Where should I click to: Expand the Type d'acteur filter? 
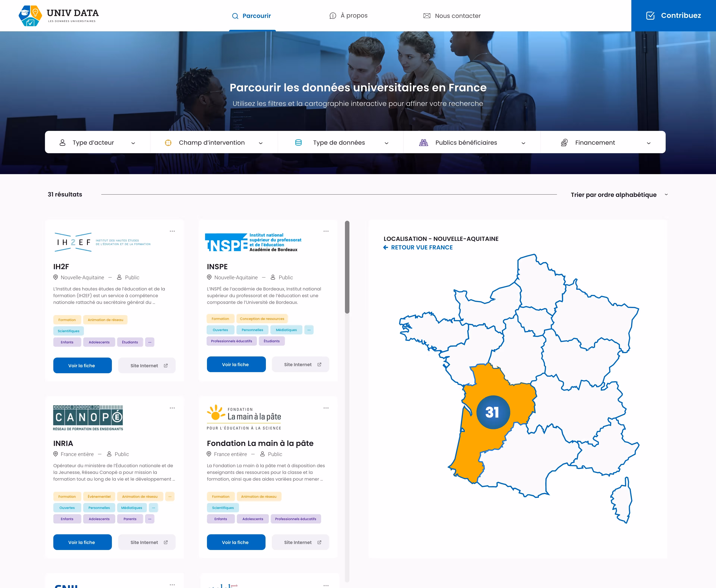[97, 143]
